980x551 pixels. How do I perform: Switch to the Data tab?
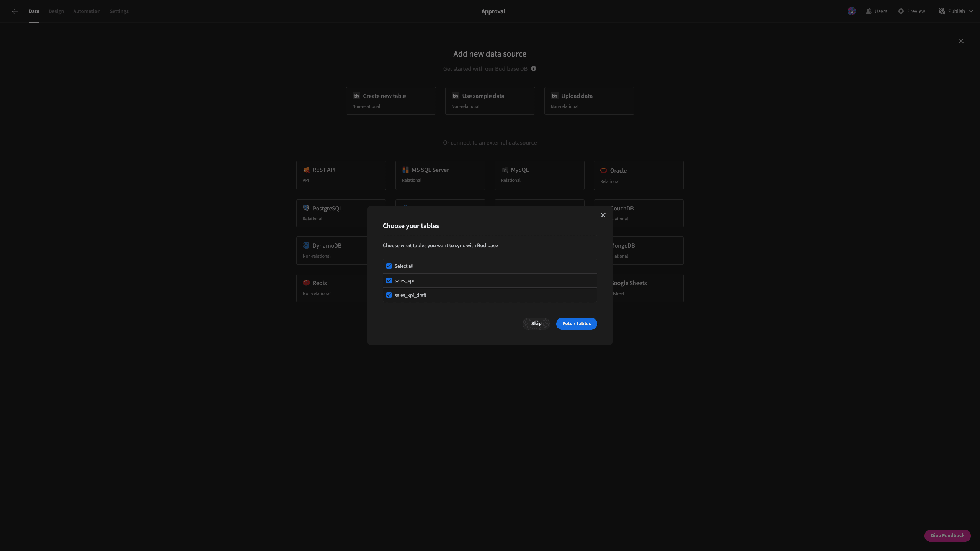34,11
